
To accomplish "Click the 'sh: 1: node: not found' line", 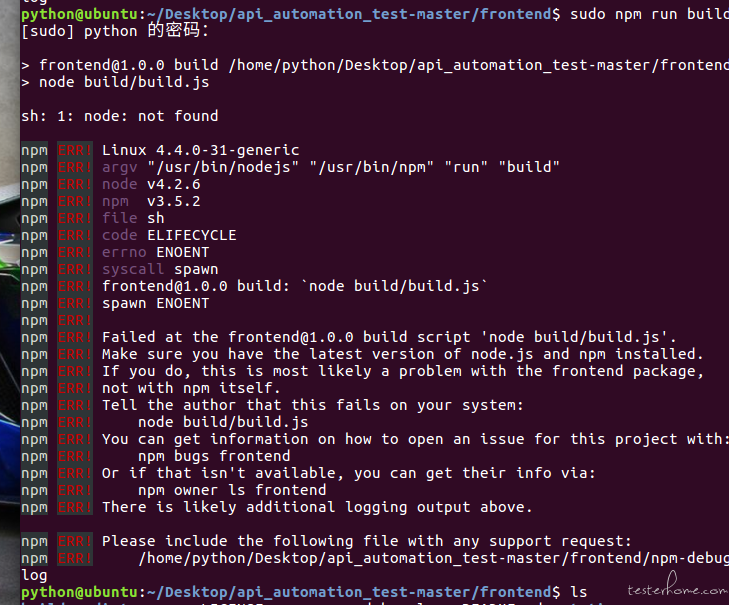I will pyautogui.click(x=119, y=116).
